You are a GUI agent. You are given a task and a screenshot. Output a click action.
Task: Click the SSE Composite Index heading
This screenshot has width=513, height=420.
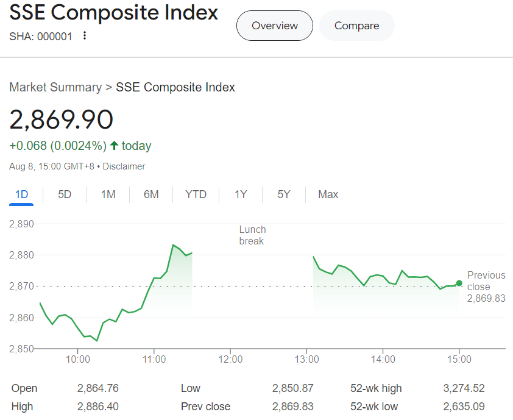[113, 12]
